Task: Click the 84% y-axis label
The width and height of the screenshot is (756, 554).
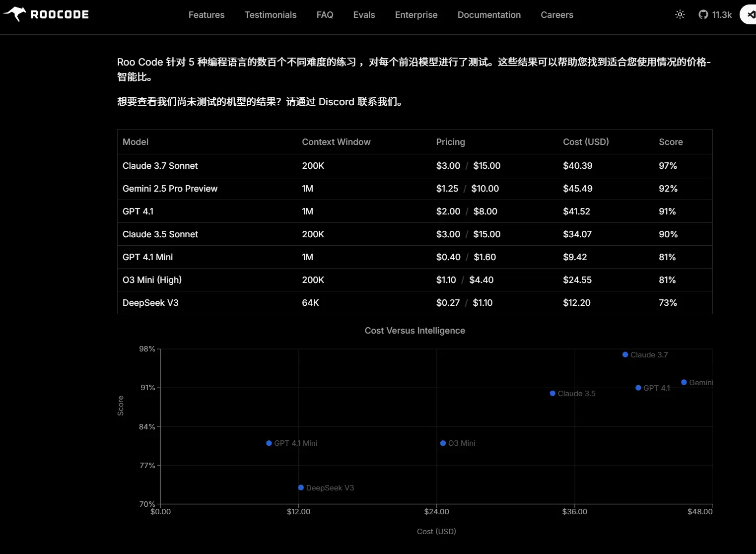Action: click(x=147, y=426)
